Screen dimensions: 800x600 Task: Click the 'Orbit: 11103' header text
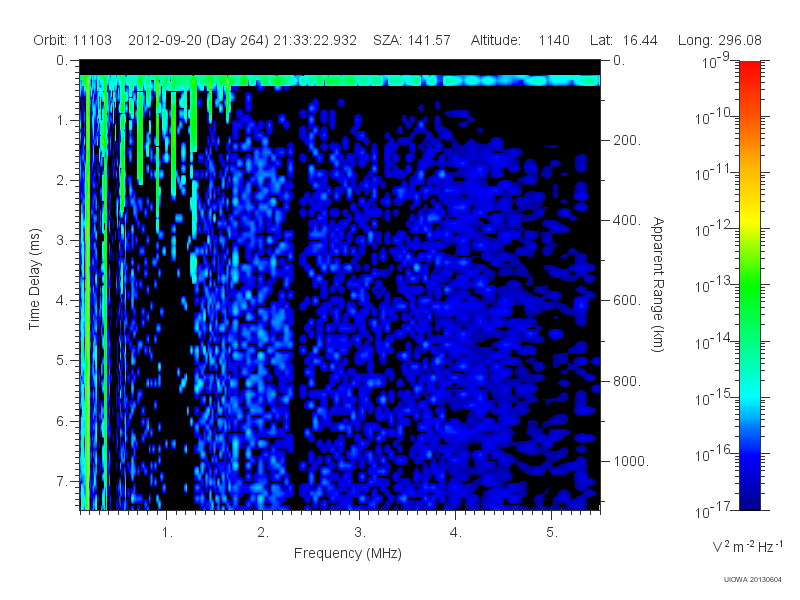(72, 40)
